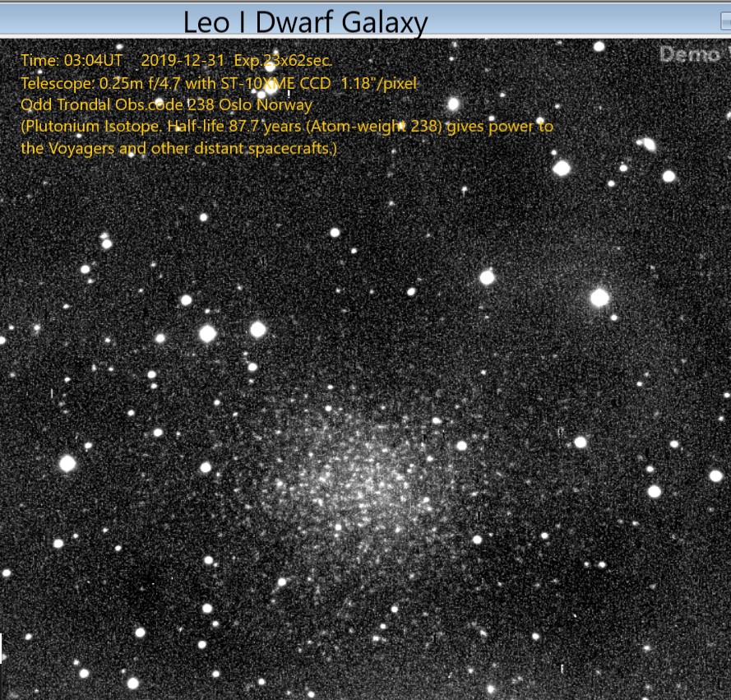Screen dimensions: 731x700
Task: Click the Exp.23x62sec. exposure label
Action: click(x=284, y=61)
